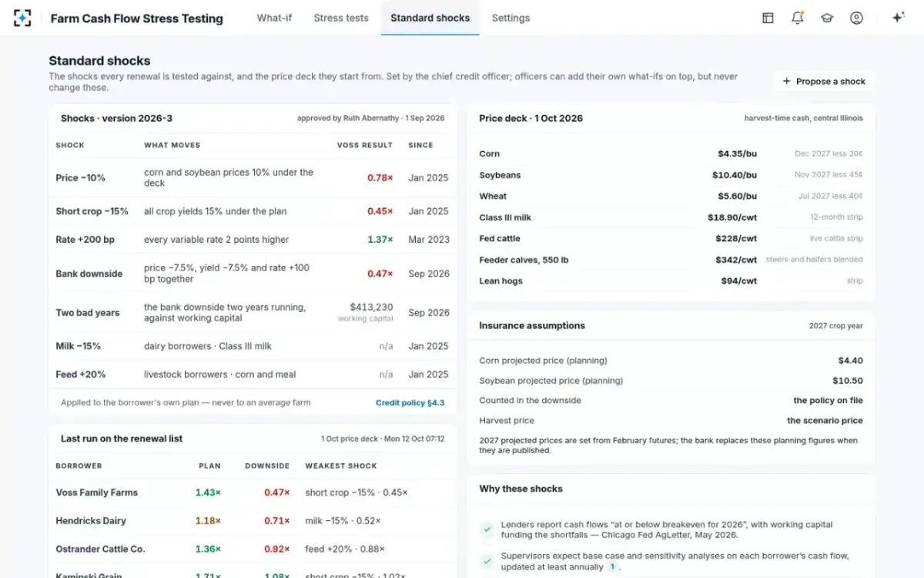924x578 pixels.
Task: Click Class III milk price $18.90/cwt
Action: [x=732, y=217]
